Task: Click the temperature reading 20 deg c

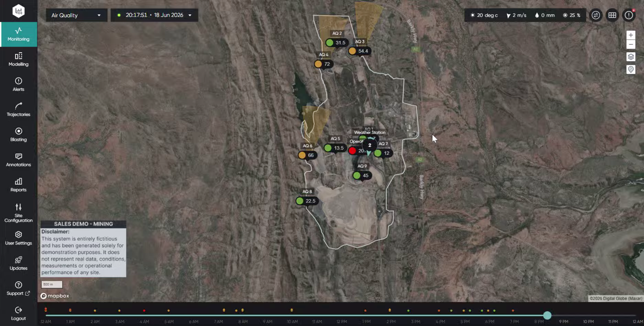Action: tap(484, 15)
